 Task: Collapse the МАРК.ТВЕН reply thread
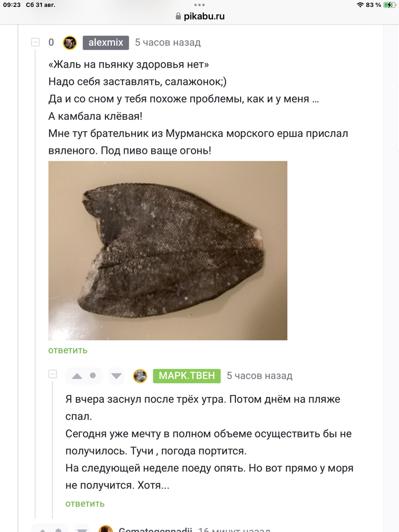point(52,375)
